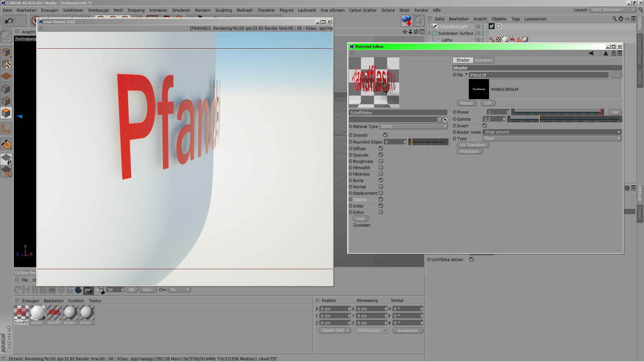This screenshot has height=362, width=644.
Task: Open the Material Type Glossy dropdown
Action: [x=414, y=126]
